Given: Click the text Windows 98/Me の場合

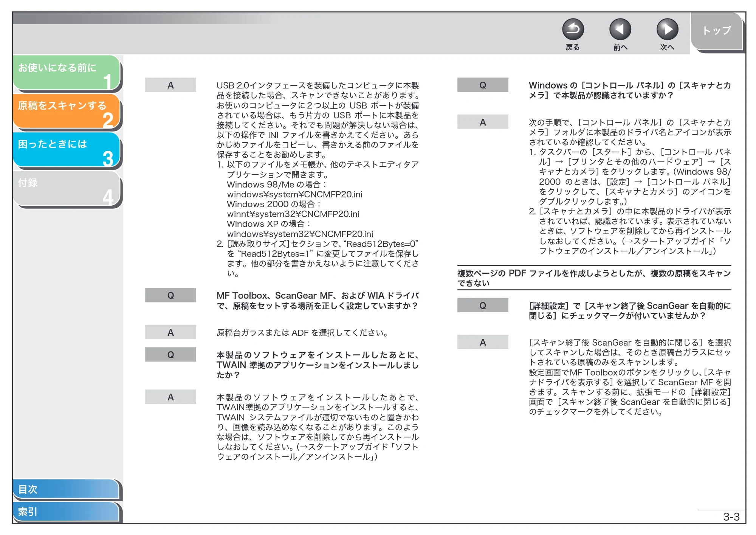Looking at the screenshot, I should (276, 185).
